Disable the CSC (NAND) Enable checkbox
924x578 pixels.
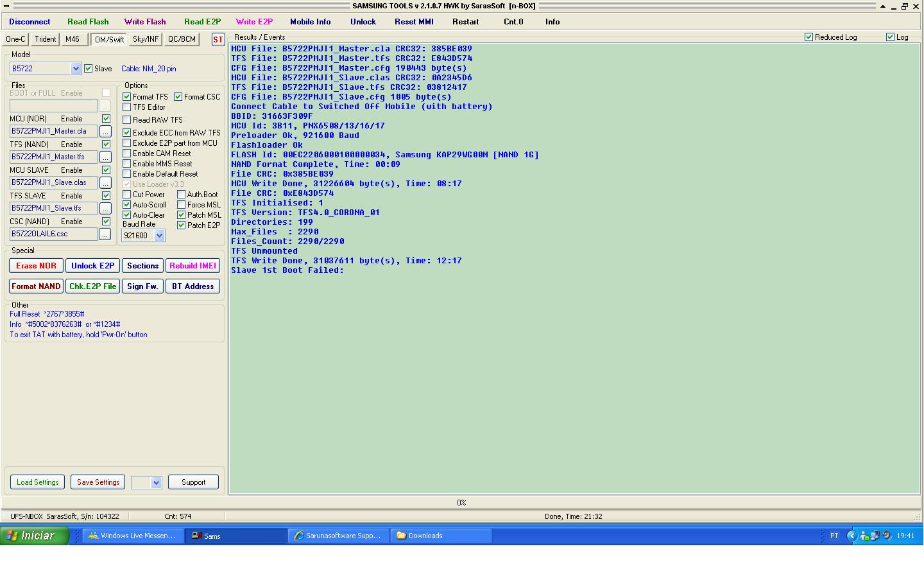point(106,222)
